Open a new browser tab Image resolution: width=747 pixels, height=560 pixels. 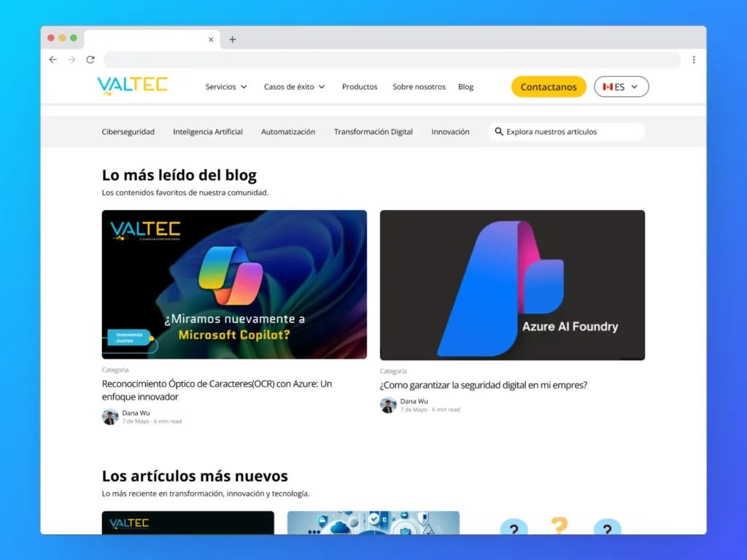233,39
